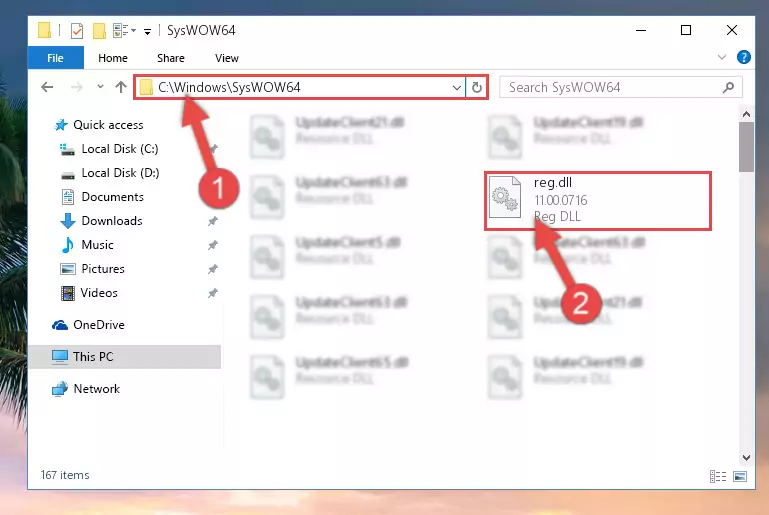Click the scrollbar down arrow
The height and width of the screenshot is (515, 769).
tap(746, 458)
